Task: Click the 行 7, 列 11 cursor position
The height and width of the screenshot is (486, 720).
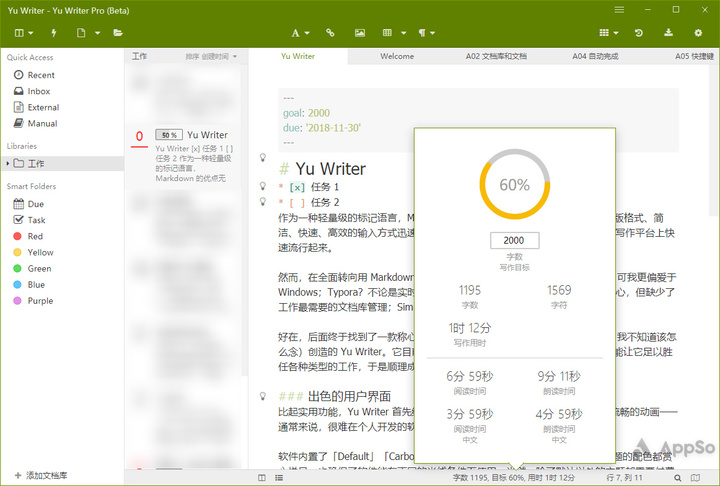Action: click(624, 478)
